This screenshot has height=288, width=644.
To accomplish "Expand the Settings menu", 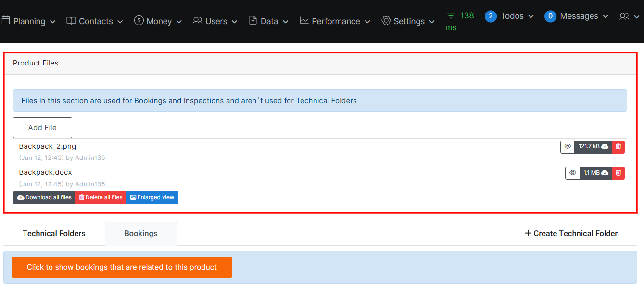I will [408, 21].
